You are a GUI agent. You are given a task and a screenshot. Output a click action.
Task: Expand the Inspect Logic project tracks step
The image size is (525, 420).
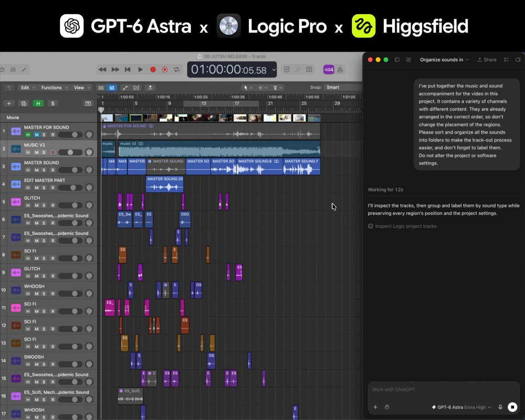pyautogui.click(x=402, y=226)
